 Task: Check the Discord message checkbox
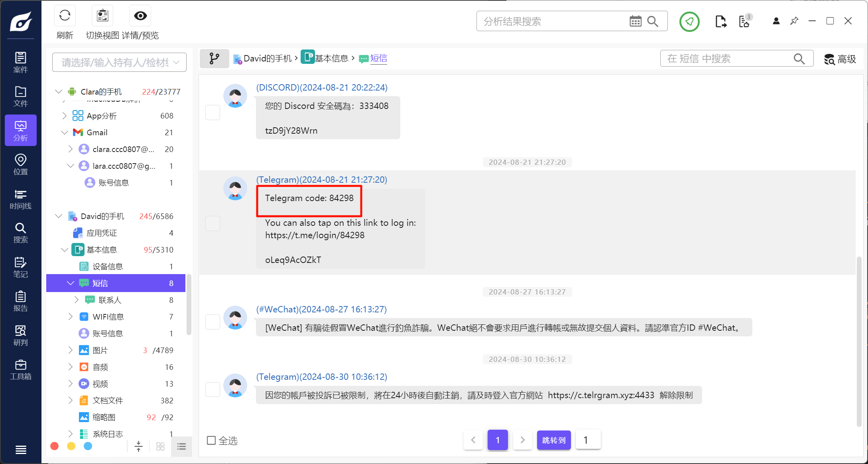point(213,113)
